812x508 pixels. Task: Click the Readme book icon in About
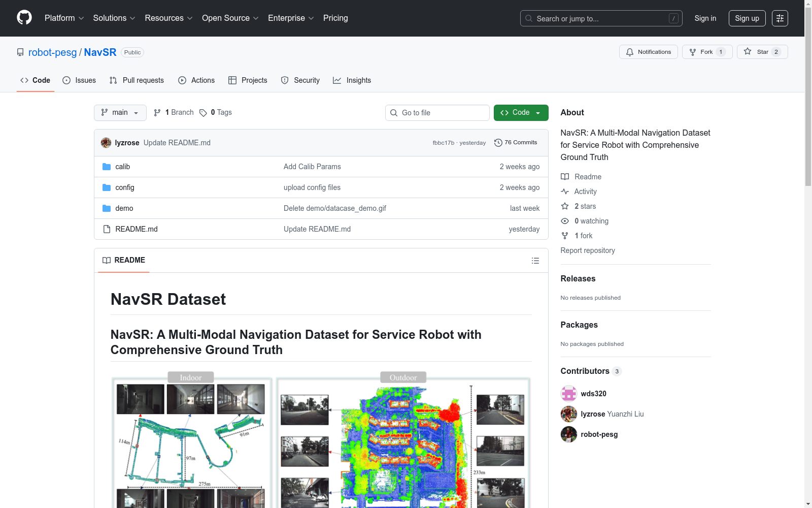pyautogui.click(x=565, y=177)
